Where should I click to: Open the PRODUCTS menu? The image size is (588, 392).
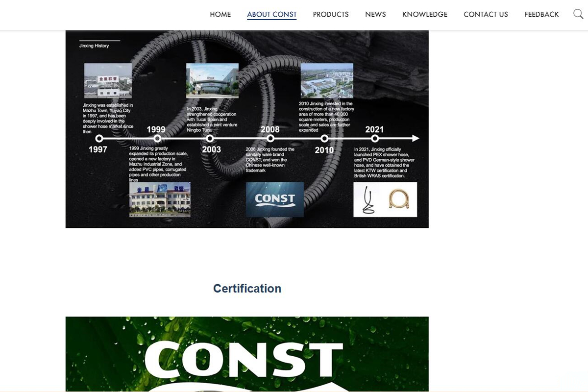click(331, 14)
